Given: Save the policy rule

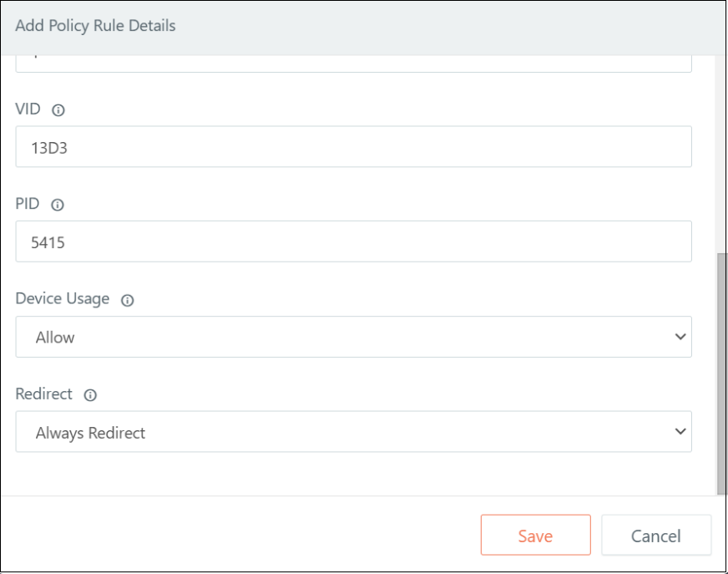Looking at the screenshot, I should [536, 535].
